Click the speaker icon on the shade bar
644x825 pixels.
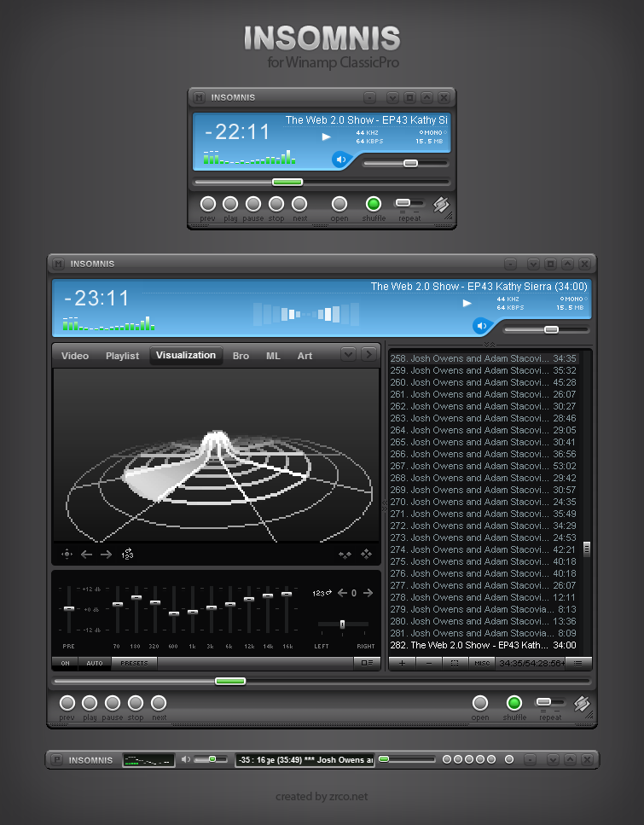point(186,759)
